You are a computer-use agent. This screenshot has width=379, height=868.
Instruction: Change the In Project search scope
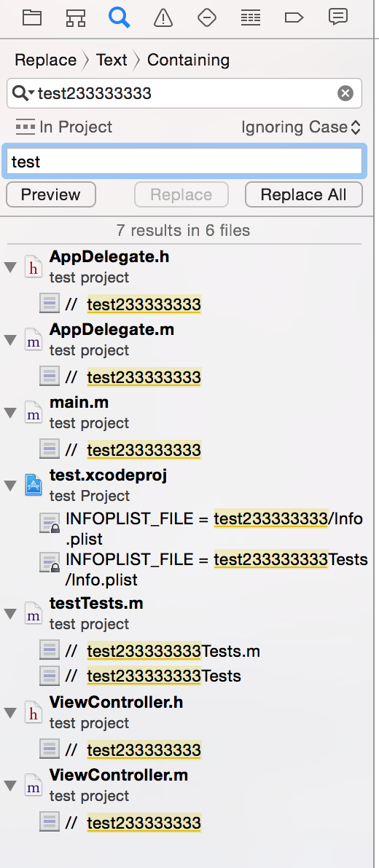pos(63,127)
